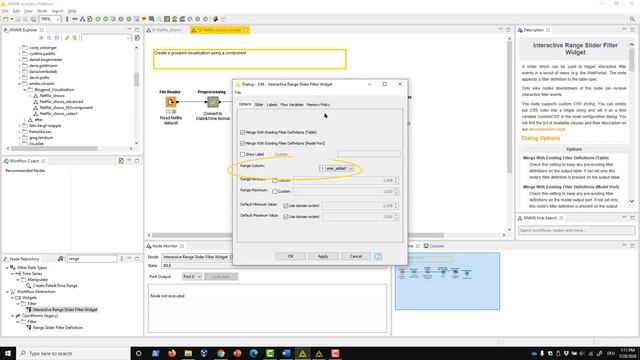
Task: Toggle Merge With Existing Filter Definitions (Table)
Action: tap(242, 132)
